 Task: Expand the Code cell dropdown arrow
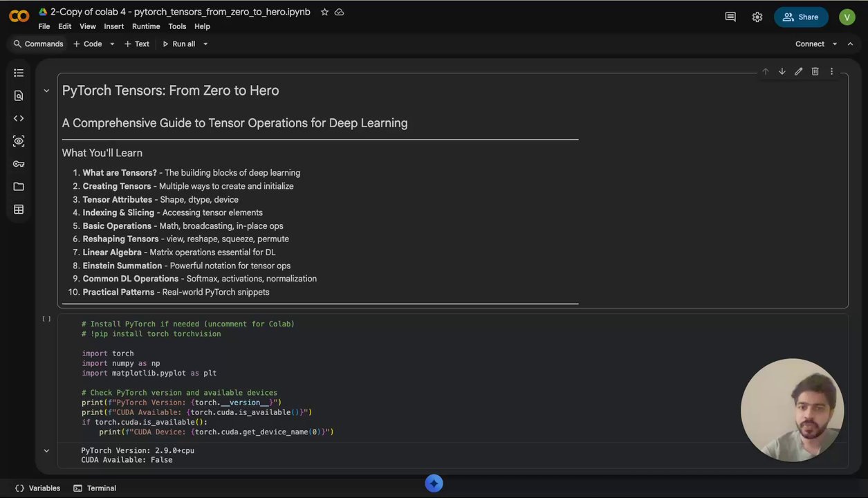112,44
